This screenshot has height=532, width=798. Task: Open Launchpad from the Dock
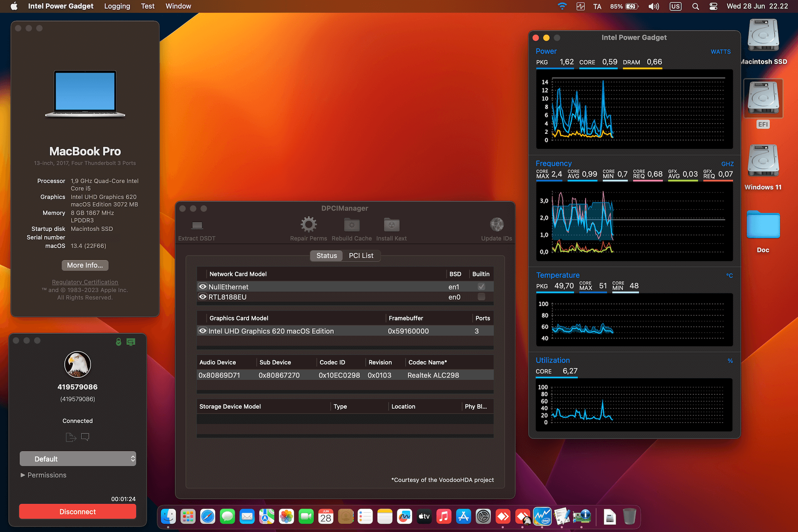click(x=188, y=517)
